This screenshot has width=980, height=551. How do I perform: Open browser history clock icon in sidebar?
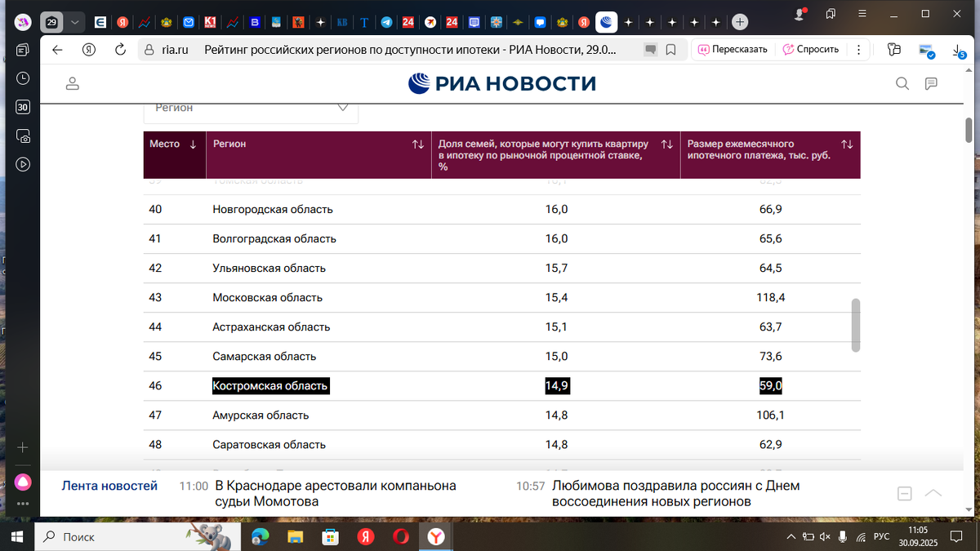23,78
